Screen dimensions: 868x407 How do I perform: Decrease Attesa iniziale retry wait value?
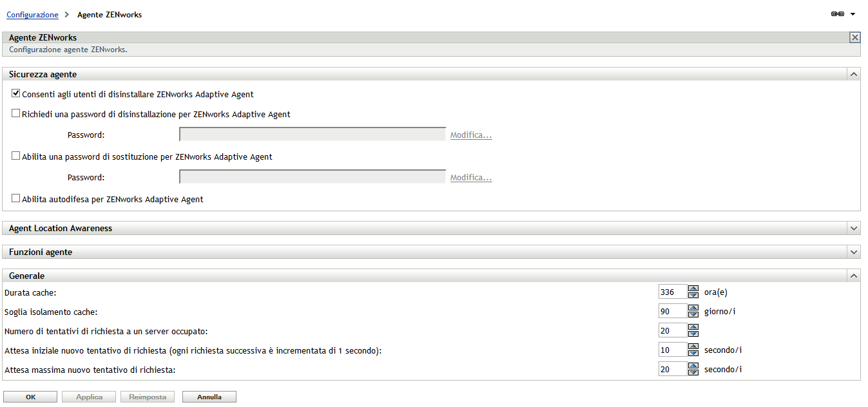pos(693,354)
